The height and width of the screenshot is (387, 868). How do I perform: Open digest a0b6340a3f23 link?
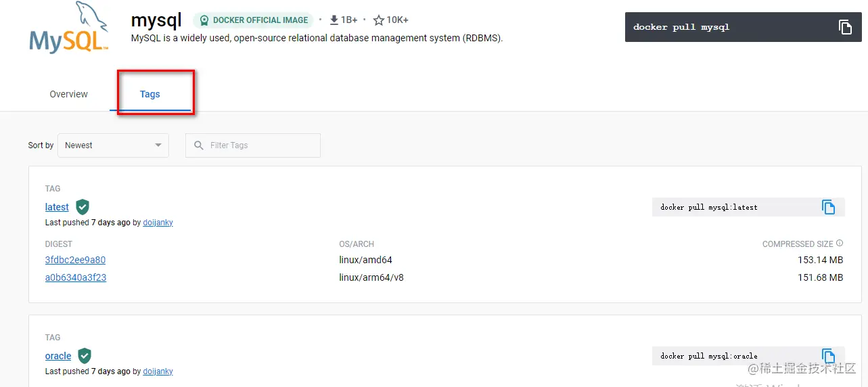coord(76,277)
